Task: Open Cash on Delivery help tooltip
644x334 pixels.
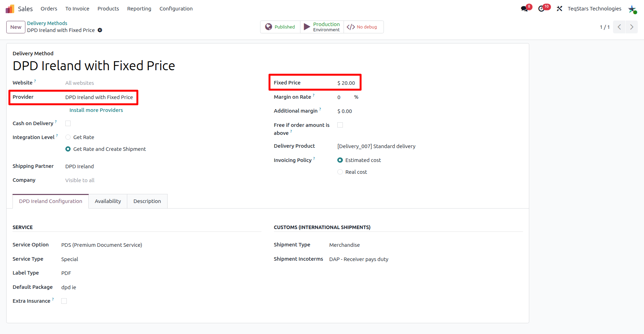Action: (56, 121)
